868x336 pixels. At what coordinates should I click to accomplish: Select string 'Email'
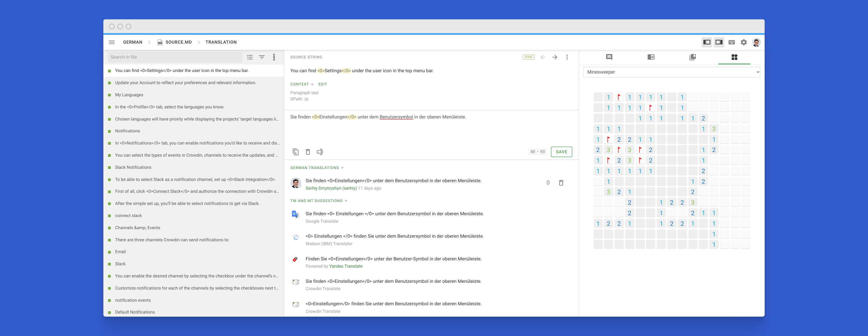120,252
